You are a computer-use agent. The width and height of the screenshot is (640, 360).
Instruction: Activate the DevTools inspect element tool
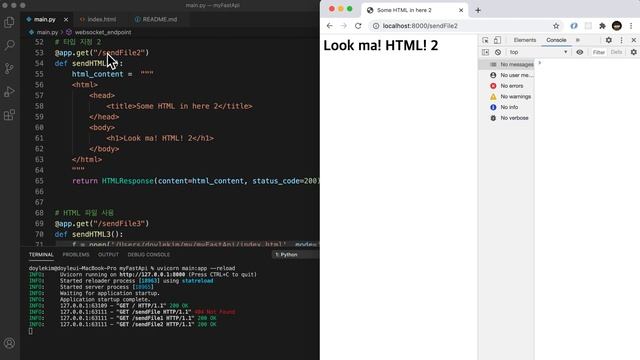[x=485, y=40]
